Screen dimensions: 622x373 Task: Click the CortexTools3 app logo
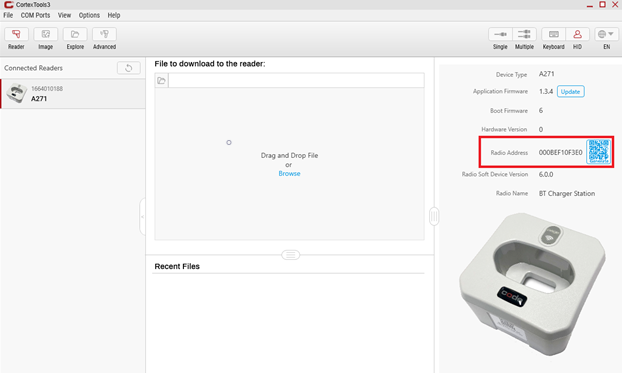(x=9, y=4)
